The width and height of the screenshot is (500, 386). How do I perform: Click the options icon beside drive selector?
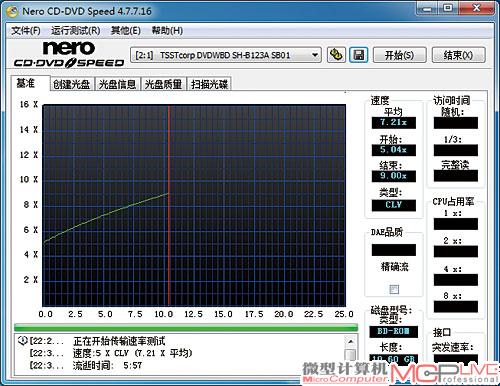coord(336,55)
